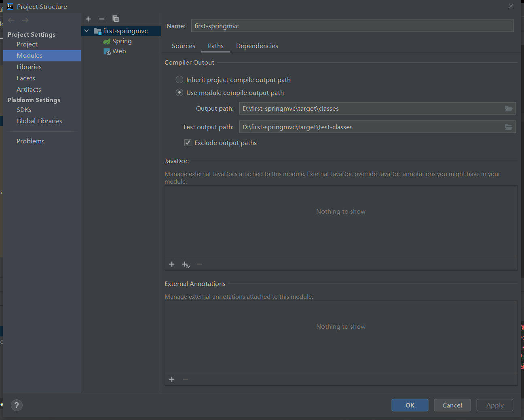The image size is (524, 420).
Task: Browse for Test output path folder
Action: click(x=509, y=127)
